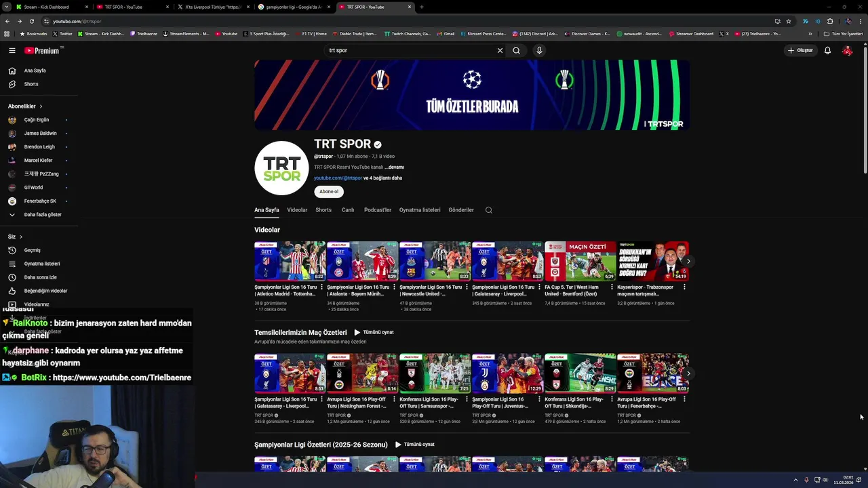Switch to the Podcast'ler channel tab
Viewport: 868px width, 488px height.
(378, 210)
